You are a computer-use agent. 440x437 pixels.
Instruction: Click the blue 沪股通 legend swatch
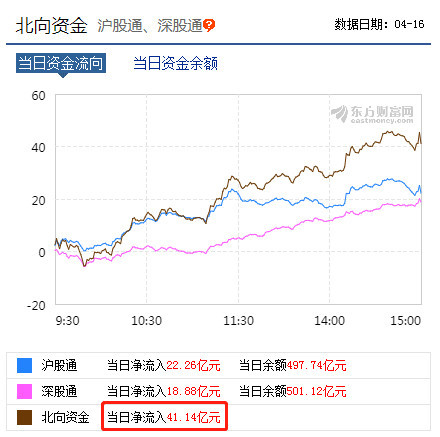[x=24, y=365]
